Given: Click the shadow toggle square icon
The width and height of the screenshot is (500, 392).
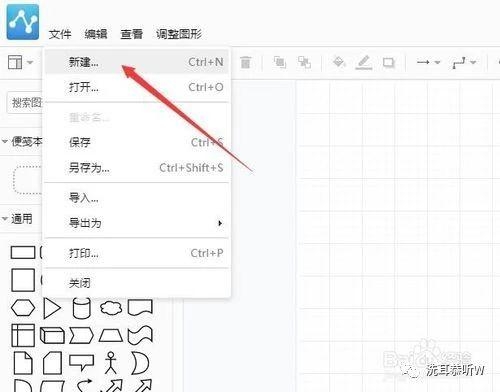Looking at the screenshot, I should point(389,62).
